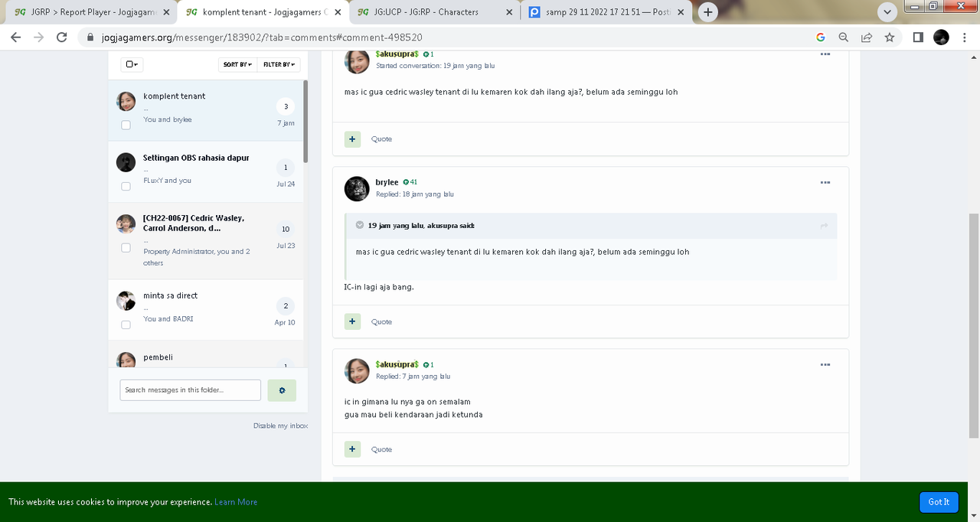Open the zoom magnifier in address bar
This screenshot has height=522, width=980.
pyautogui.click(x=844, y=37)
